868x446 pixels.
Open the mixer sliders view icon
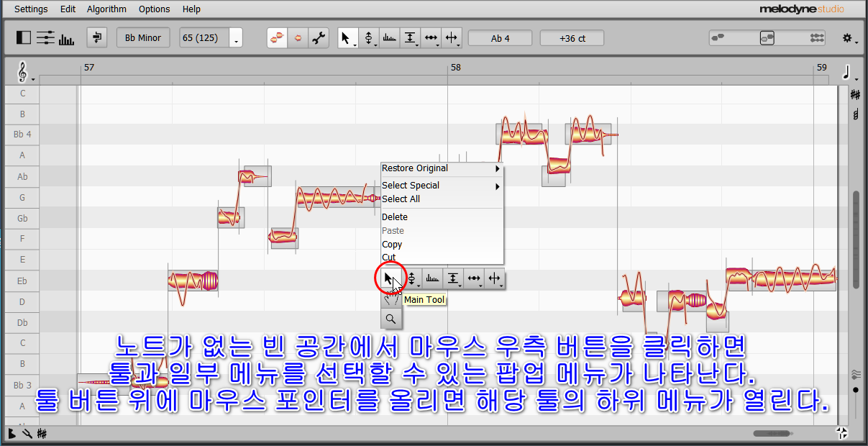tap(45, 38)
